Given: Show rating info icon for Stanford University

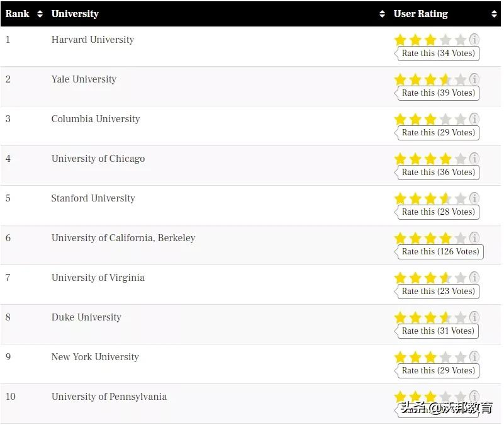Looking at the screenshot, I should click(x=474, y=198).
